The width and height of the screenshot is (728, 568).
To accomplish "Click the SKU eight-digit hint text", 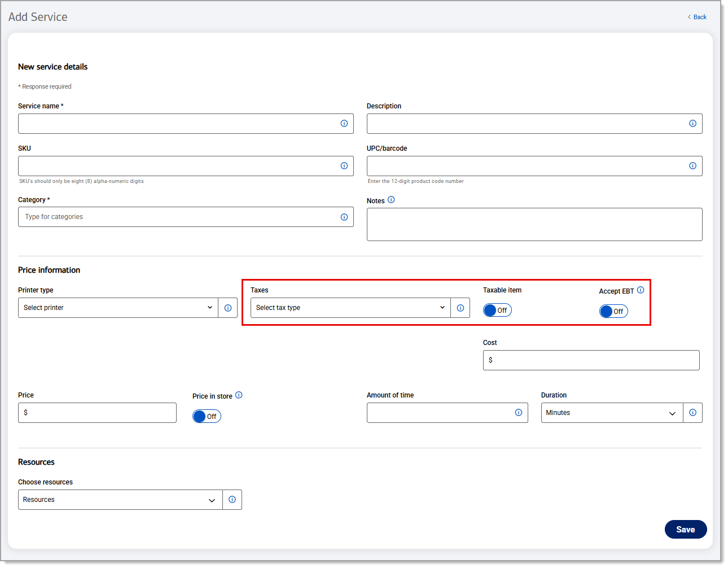I will point(81,181).
